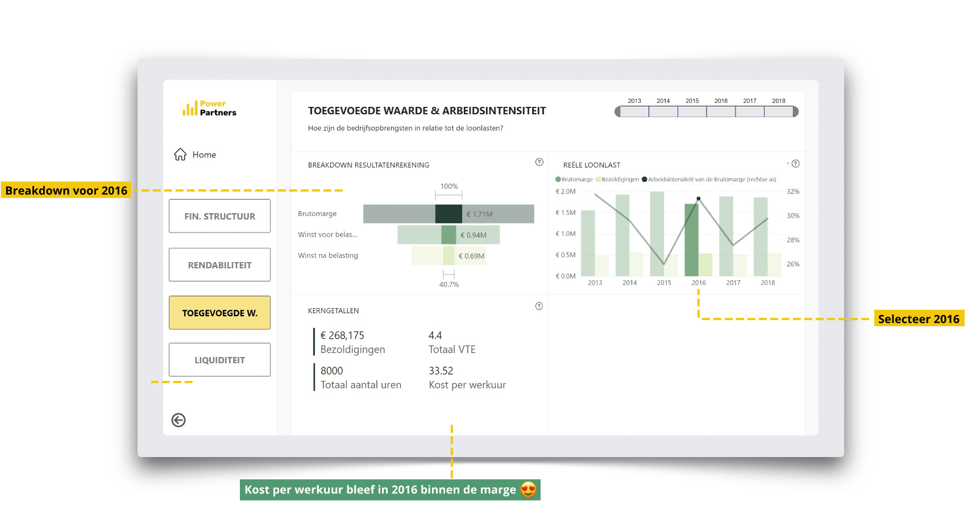Click the Home house icon

pyautogui.click(x=180, y=155)
